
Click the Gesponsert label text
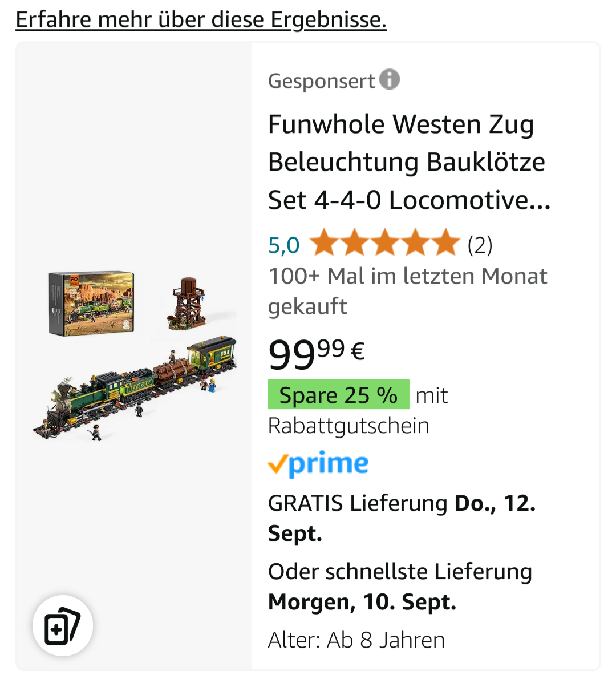click(321, 81)
